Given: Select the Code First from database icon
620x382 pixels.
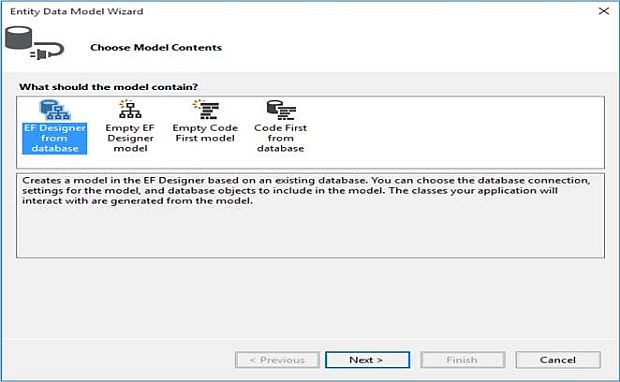Looking at the screenshot, I should click(281, 110).
